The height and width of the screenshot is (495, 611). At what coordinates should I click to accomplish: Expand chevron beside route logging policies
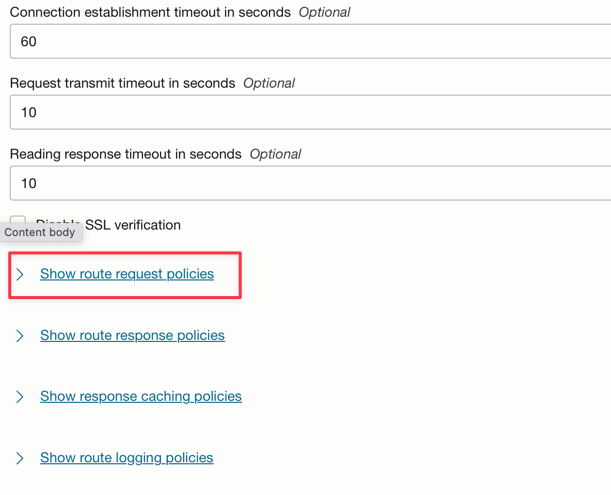tap(20, 458)
